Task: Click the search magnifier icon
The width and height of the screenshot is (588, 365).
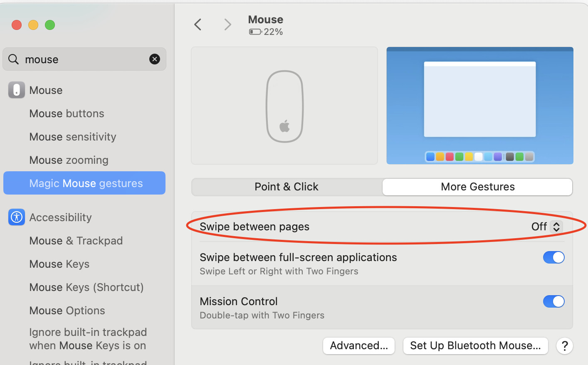Action: pos(13,59)
